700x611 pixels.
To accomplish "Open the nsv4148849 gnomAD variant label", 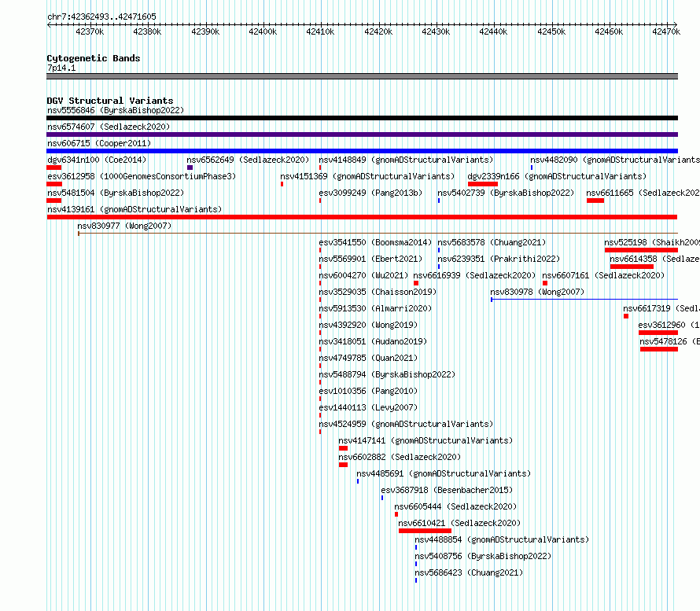I will point(406,160).
